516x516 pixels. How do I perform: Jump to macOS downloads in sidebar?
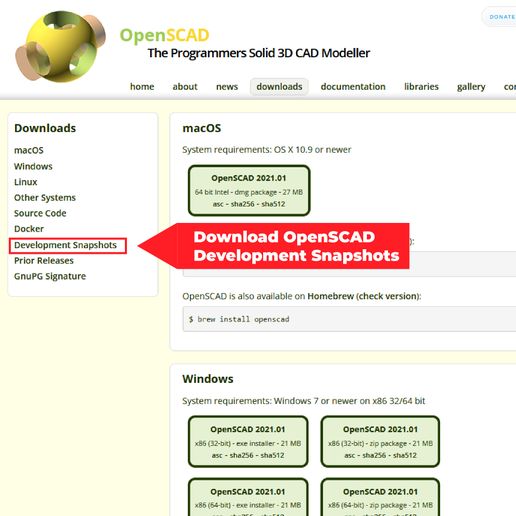coord(29,150)
